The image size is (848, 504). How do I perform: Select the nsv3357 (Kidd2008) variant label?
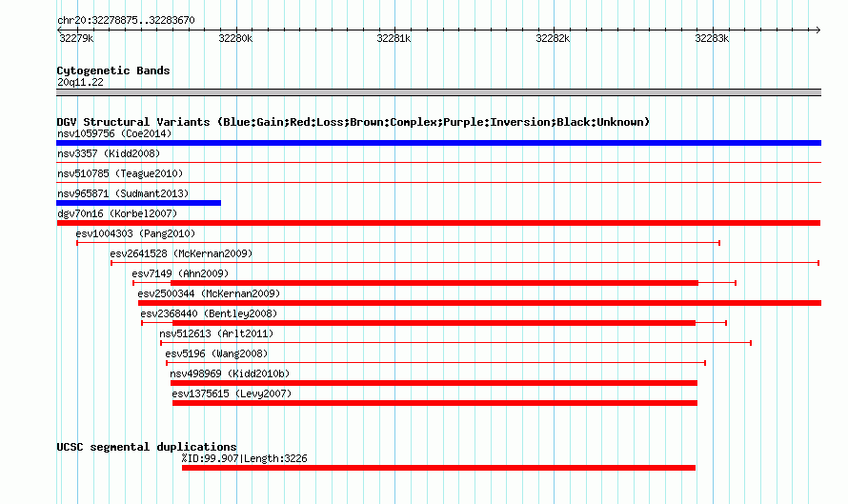(x=109, y=153)
